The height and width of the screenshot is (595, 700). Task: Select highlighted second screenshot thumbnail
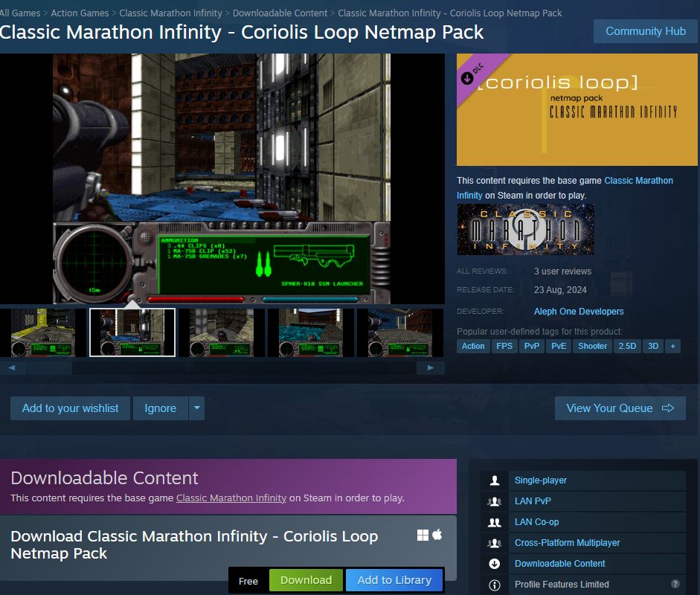pyautogui.click(x=132, y=332)
